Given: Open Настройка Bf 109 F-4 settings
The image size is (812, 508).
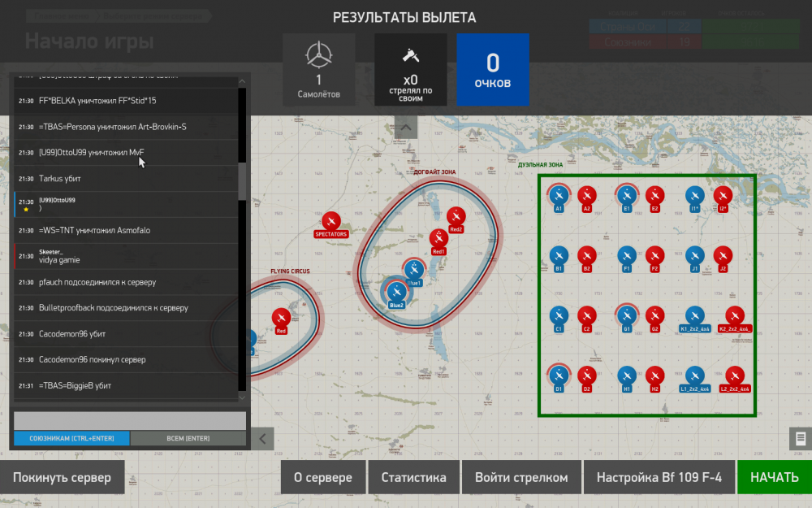Looking at the screenshot, I should click(659, 477).
